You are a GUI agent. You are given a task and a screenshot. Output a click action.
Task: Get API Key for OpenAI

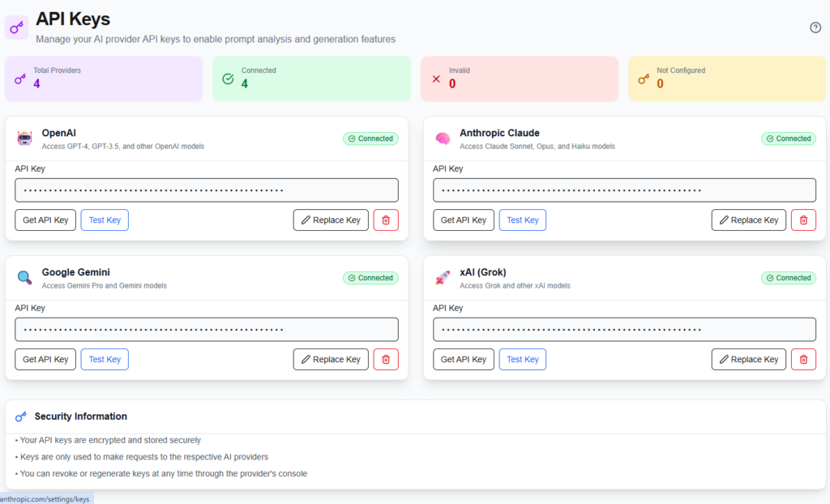45,220
